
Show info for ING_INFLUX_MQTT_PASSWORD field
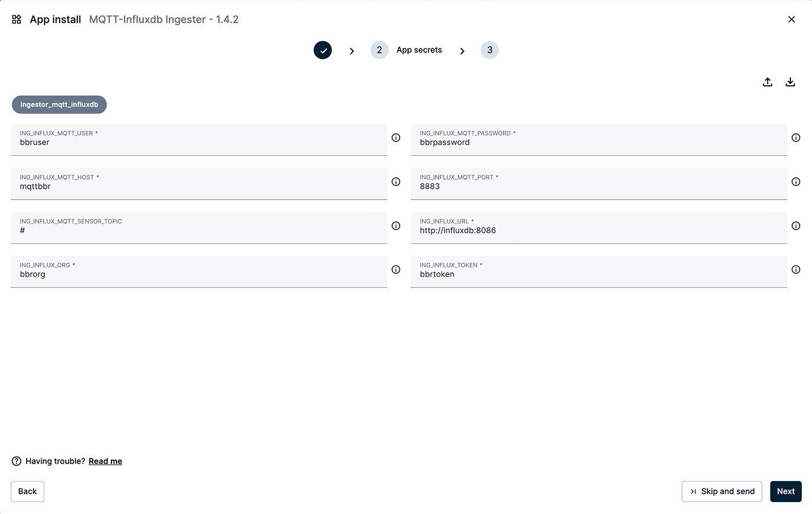point(796,138)
